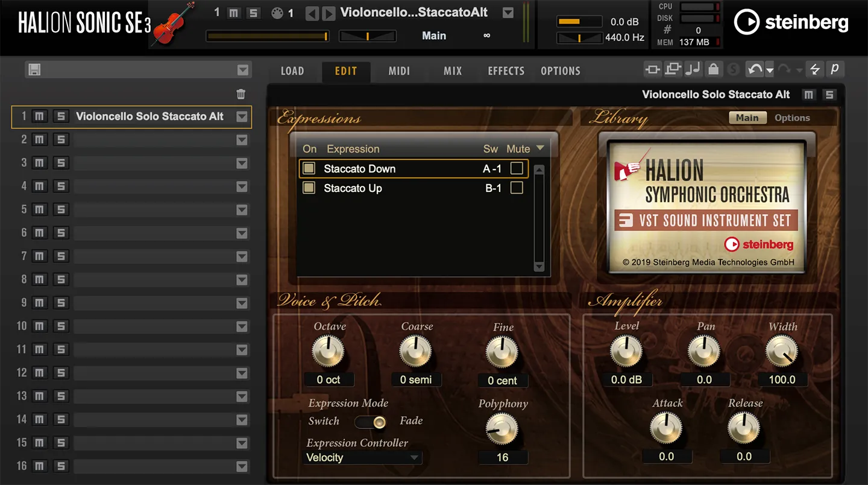
Task: Toggle solo on slot 8
Action: [61, 280]
